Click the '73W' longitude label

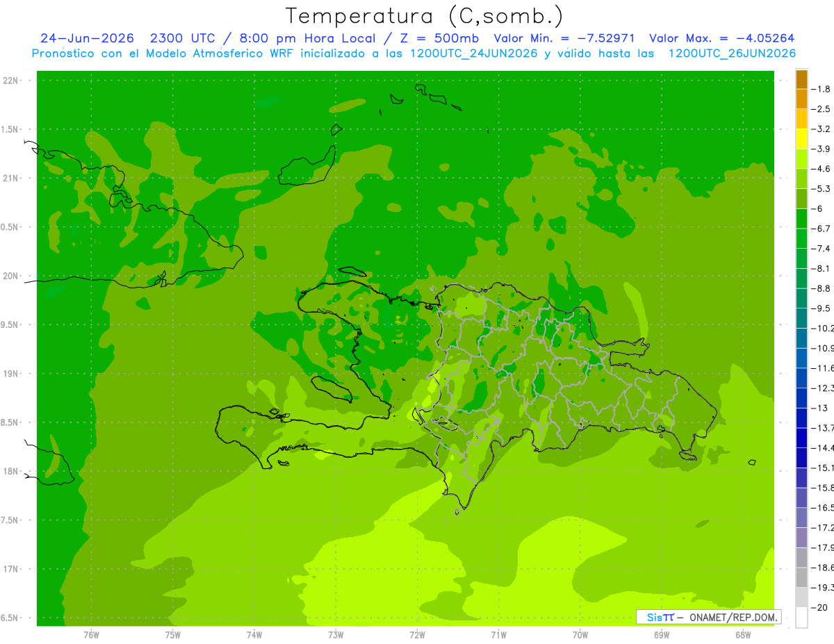point(336,635)
